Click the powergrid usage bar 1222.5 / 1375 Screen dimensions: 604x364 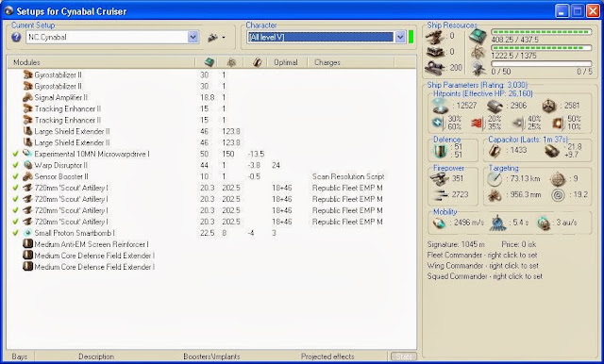541,48
